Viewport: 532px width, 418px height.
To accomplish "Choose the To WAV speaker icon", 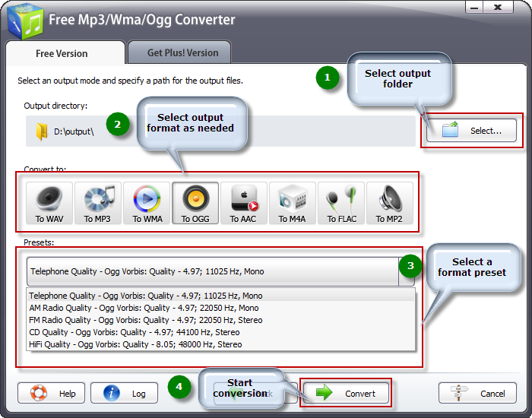I will 49,203.
